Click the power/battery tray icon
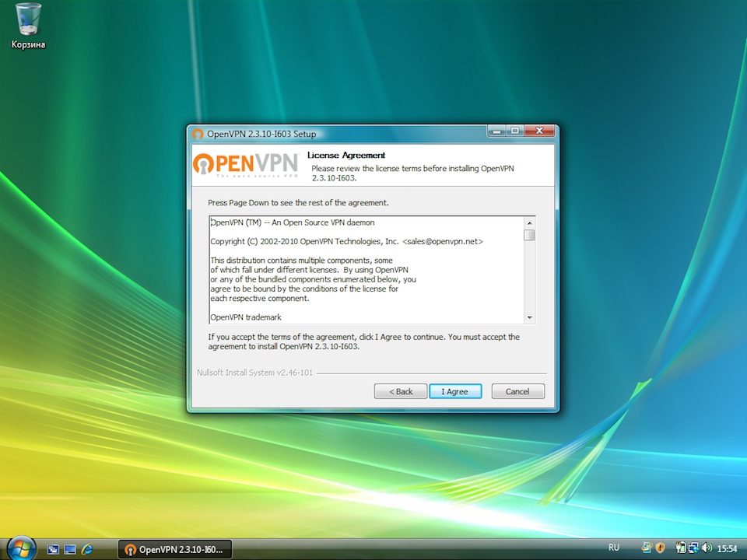Screen dimensions: 747x560 pos(681,548)
